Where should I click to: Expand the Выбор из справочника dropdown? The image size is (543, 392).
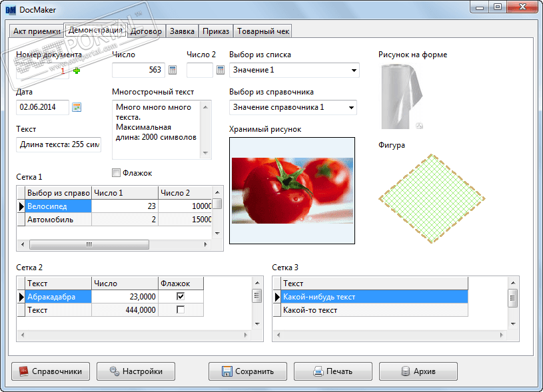pyautogui.click(x=351, y=108)
